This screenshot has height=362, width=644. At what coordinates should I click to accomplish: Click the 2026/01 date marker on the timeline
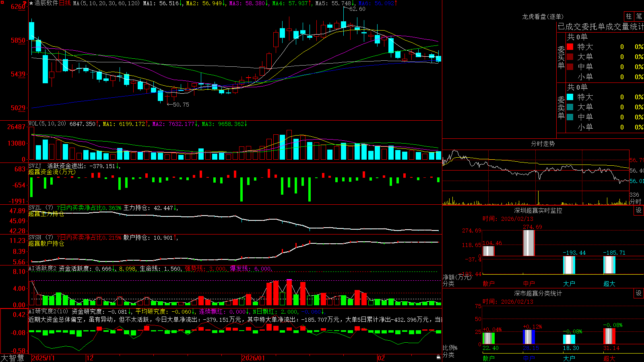(x=253, y=358)
